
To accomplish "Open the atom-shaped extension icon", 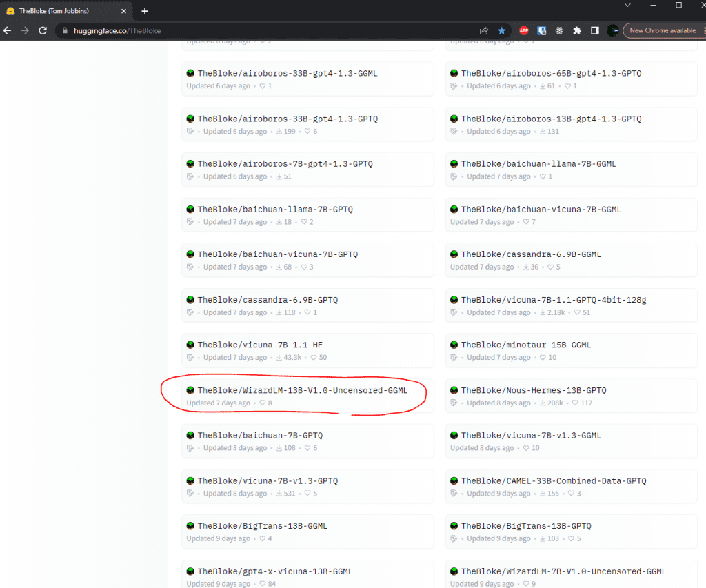I will coord(559,30).
